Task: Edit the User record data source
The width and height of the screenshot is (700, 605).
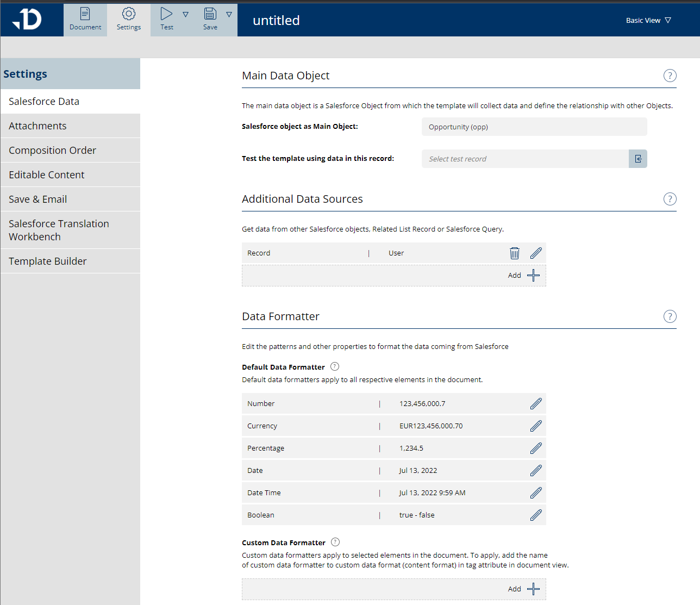Action: [x=536, y=253]
